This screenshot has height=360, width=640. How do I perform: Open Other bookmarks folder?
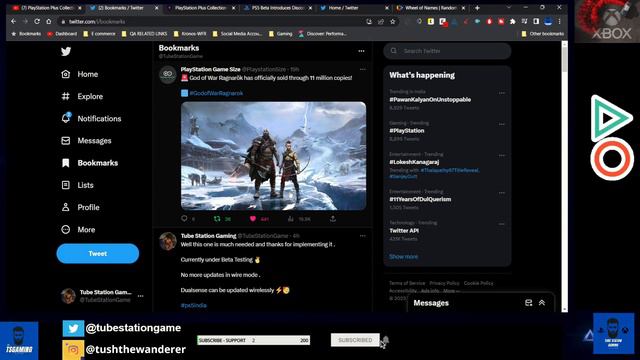coord(543,34)
